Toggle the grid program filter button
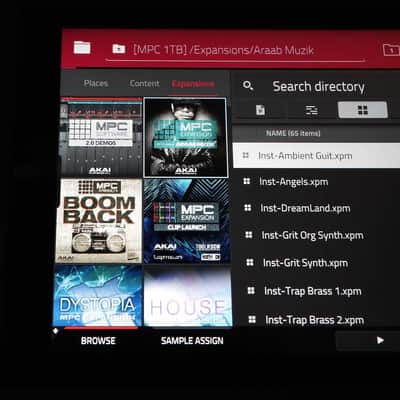Screen dimensions: 400x400 (x=363, y=110)
